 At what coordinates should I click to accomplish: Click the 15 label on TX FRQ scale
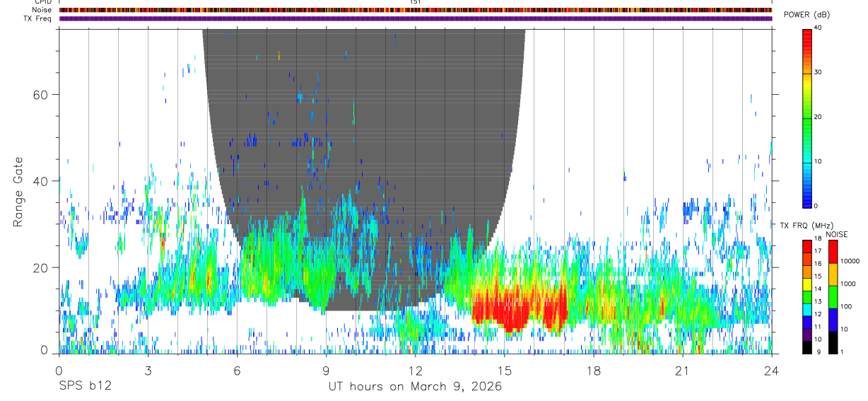[818, 277]
